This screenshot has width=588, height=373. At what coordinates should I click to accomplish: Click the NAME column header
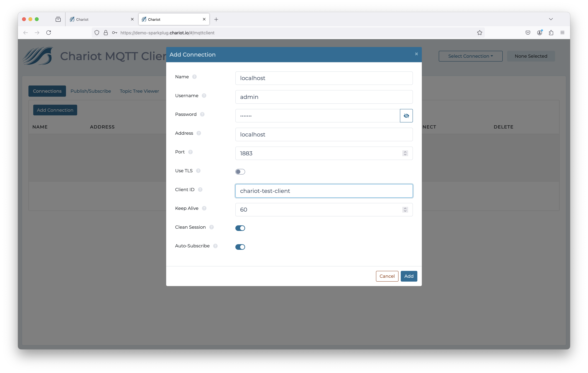click(40, 127)
